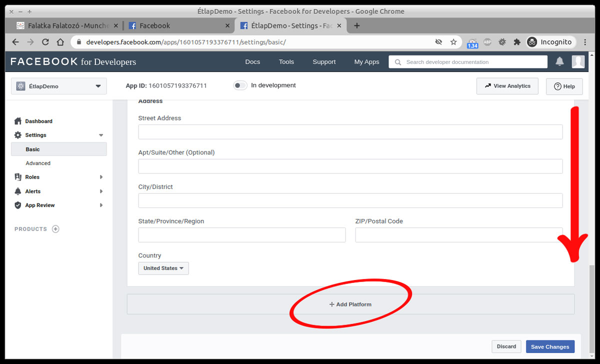The height and width of the screenshot is (364, 600).
Task: Click the Dashboard home icon in sidebar
Action: (18, 121)
